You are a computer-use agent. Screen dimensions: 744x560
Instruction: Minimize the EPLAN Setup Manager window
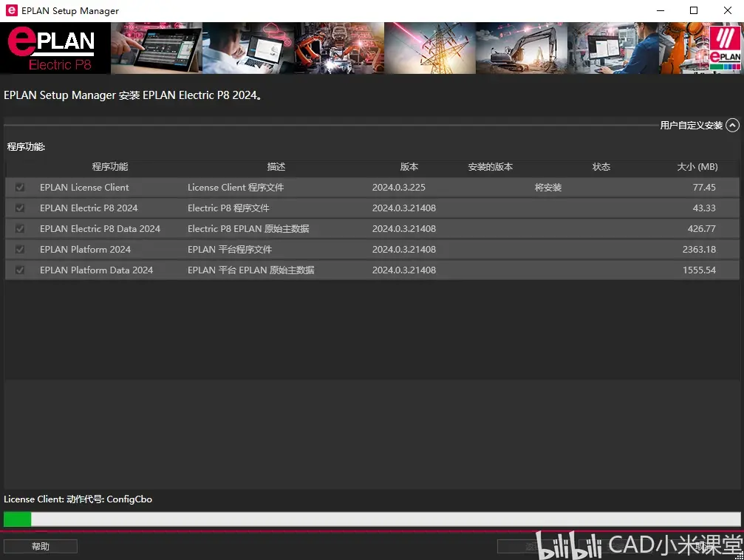tap(660, 10)
